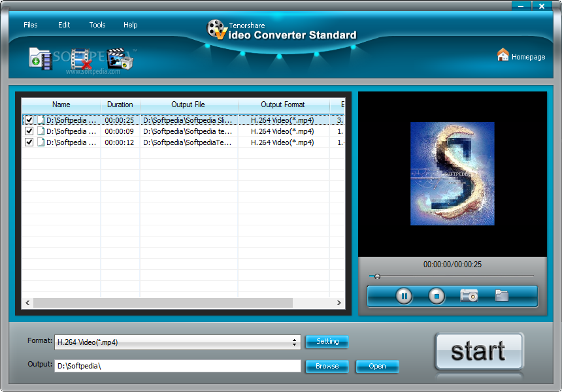The image size is (562, 392).
Task: Click the 00:00:00/00:00:25 playback time label
Action: [x=452, y=265]
